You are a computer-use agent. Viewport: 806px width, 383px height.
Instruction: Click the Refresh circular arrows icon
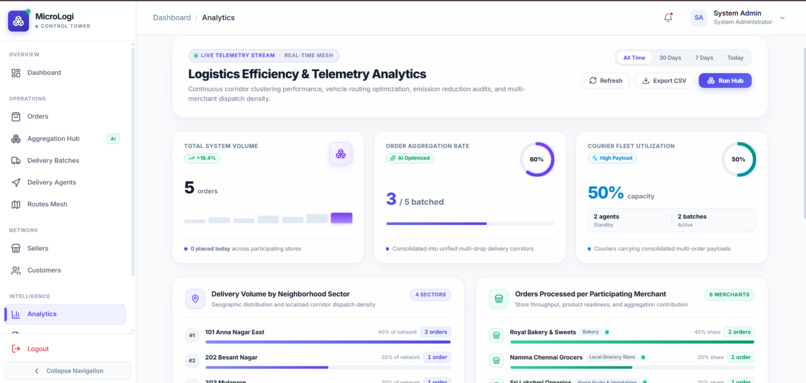pyautogui.click(x=593, y=81)
